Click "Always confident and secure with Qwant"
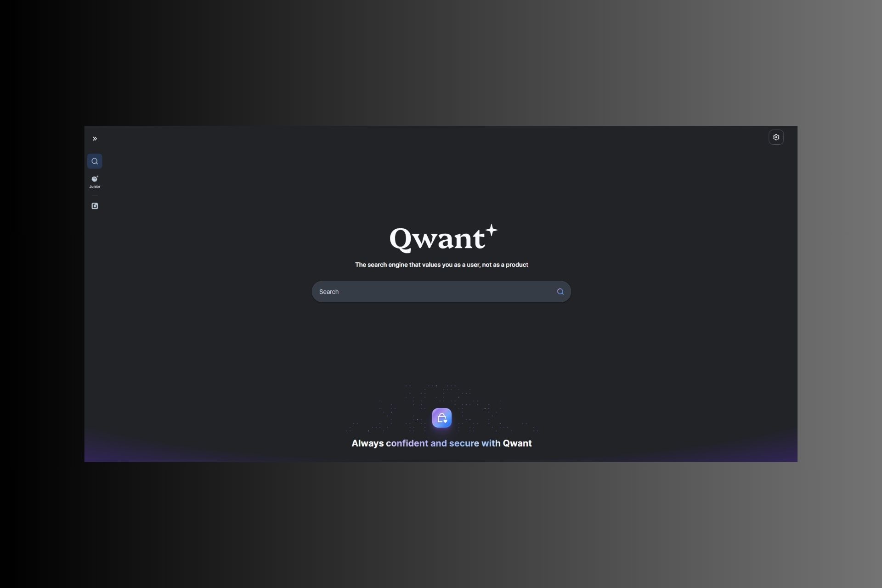The width and height of the screenshot is (882, 588). (441, 443)
